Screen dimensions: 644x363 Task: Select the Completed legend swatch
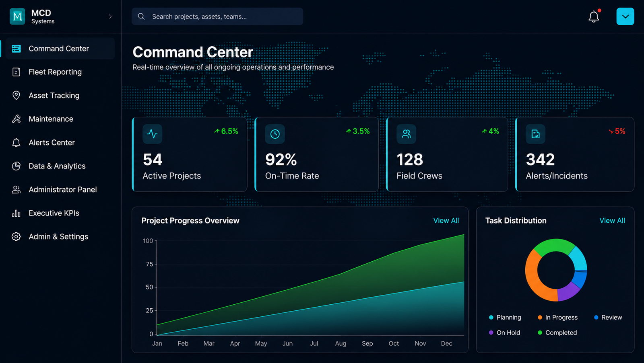coord(540,333)
